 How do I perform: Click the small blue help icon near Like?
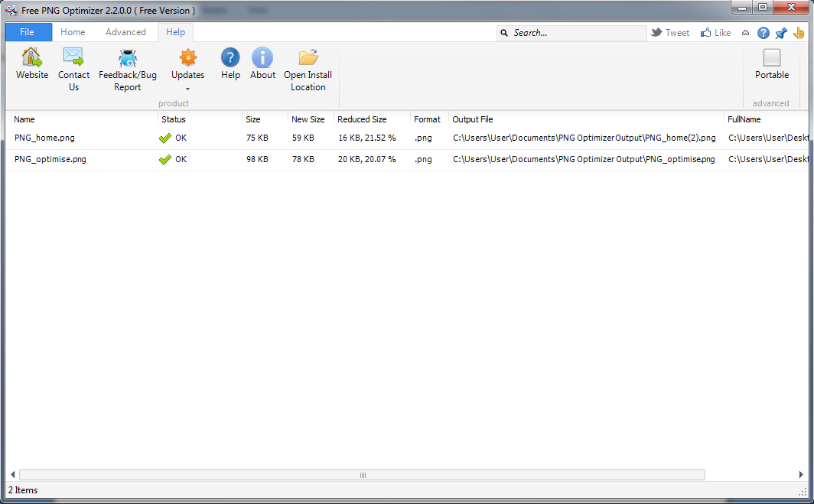tap(764, 33)
